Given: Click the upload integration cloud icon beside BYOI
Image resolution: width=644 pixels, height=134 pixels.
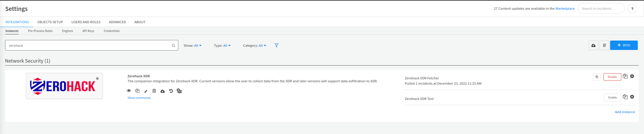Looking at the screenshot, I should coord(593,45).
